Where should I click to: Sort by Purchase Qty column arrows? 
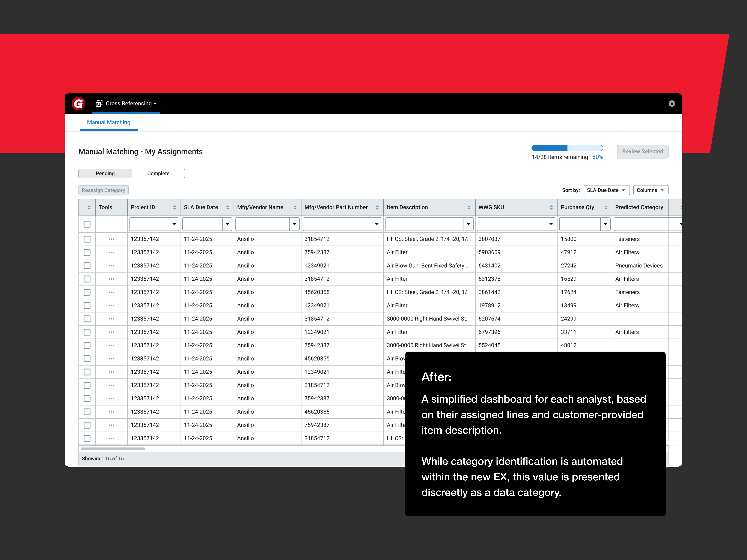click(606, 208)
